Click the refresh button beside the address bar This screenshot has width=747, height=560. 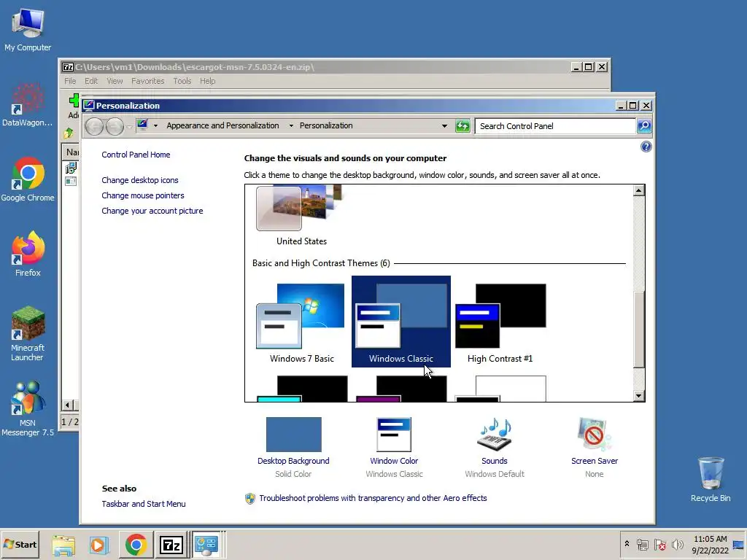[x=462, y=125]
